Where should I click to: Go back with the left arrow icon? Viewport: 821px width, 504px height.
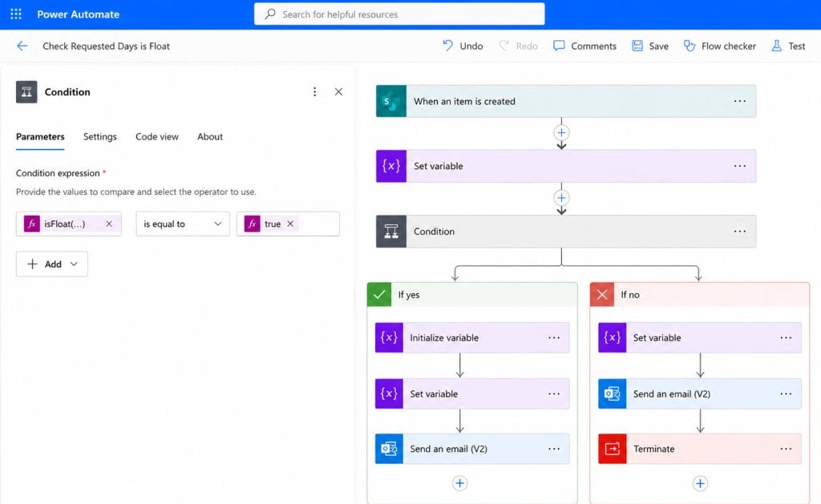tap(22, 46)
